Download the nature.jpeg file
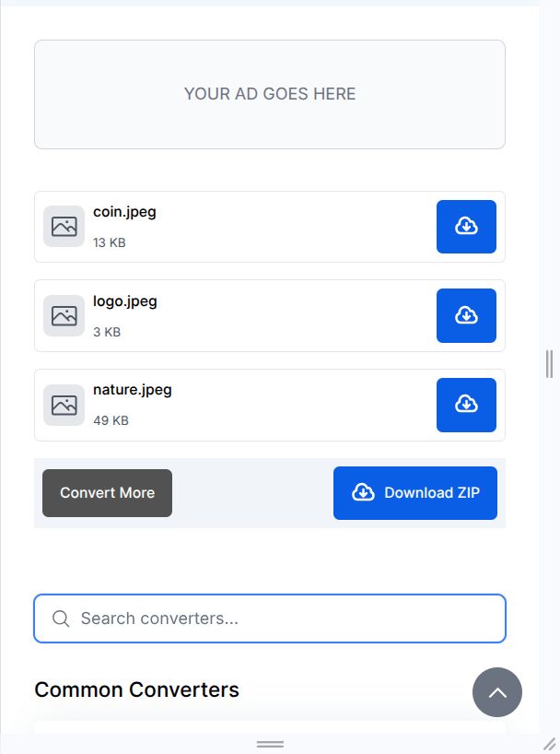 (x=466, y=405)
